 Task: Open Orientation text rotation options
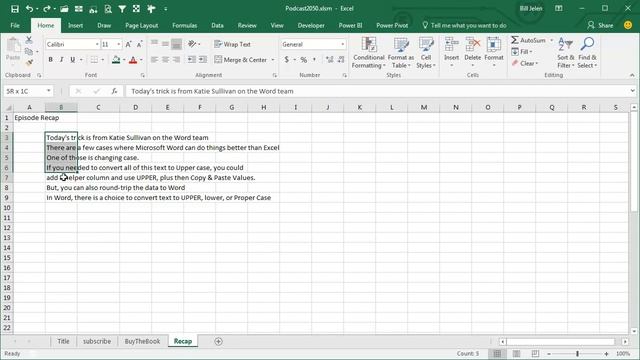[193, 44]
